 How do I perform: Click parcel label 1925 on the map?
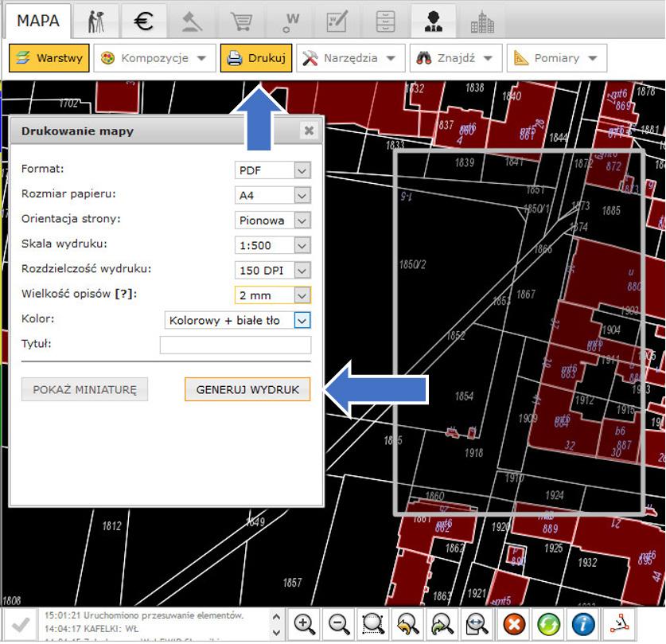click(x=554, y=548)
